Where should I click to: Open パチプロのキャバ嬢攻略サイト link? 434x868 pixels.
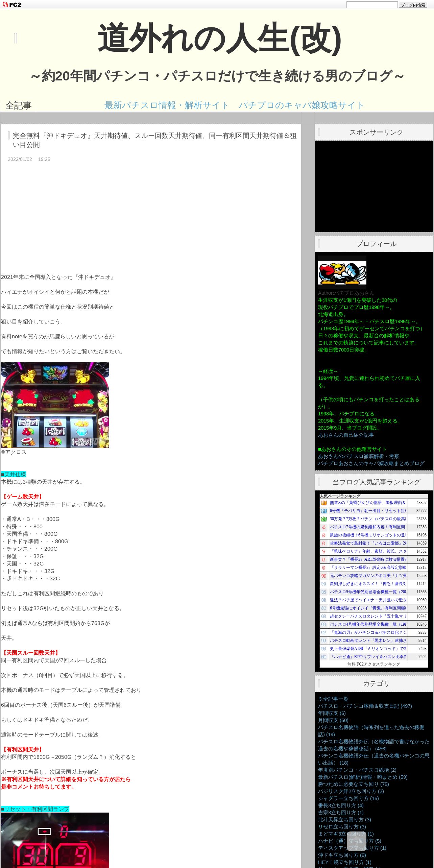click(x=301, y=105)
